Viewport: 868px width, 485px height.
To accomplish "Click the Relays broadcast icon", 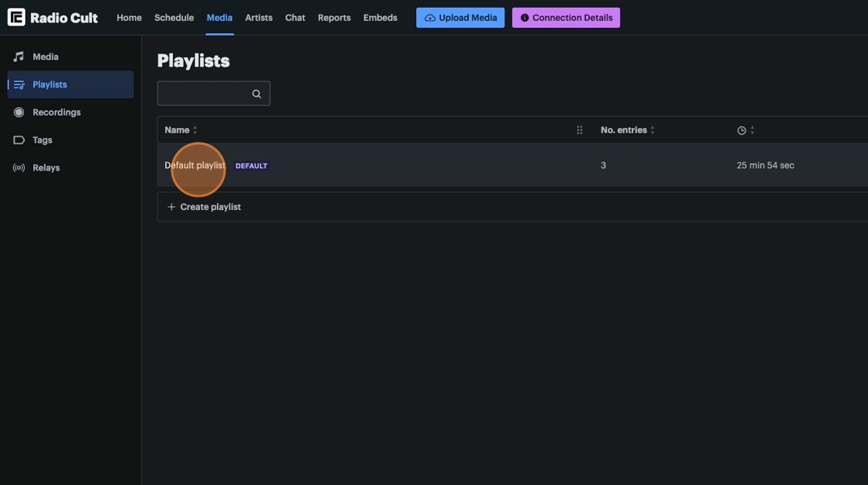I will [x=19, y=168].
